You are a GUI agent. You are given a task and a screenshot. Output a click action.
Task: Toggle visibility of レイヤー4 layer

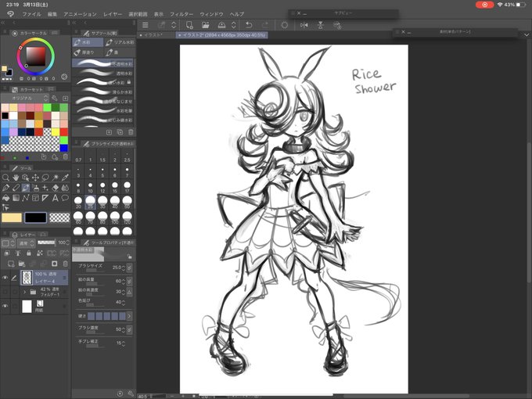pos(5,278)
